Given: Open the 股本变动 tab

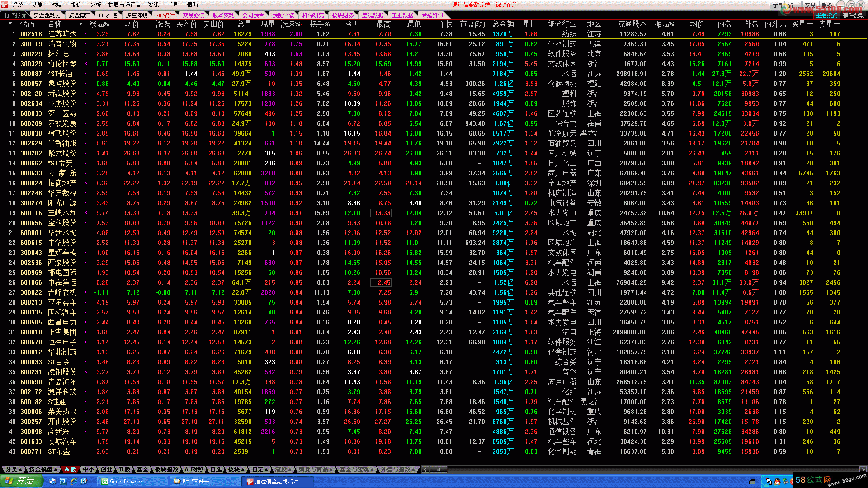Looking at the screenshot, I should point(224,15).
